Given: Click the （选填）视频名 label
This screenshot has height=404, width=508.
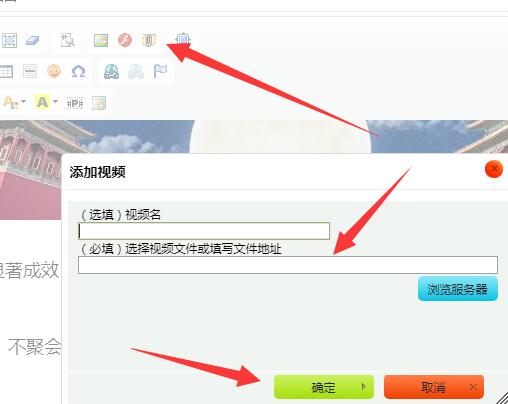Looking at the screenshot, I should [121, 215].
